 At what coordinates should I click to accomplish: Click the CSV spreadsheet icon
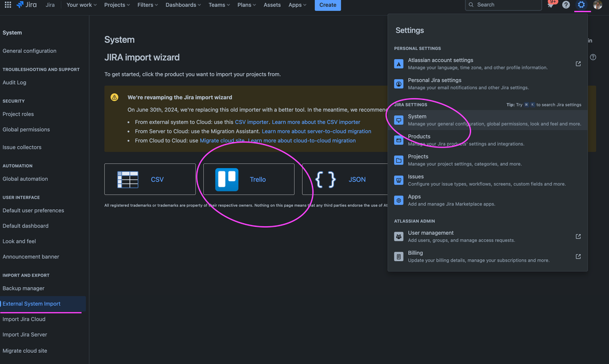point(128,180)
